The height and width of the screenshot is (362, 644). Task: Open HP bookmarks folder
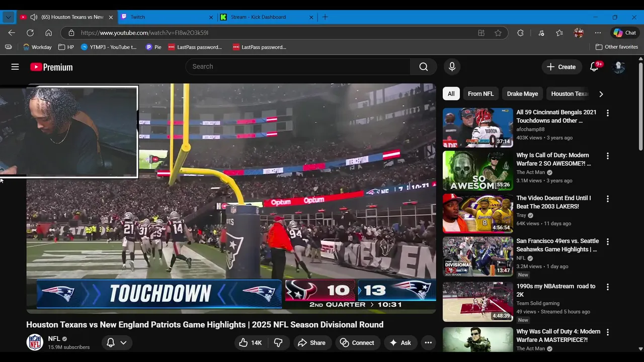pos(66,47)
